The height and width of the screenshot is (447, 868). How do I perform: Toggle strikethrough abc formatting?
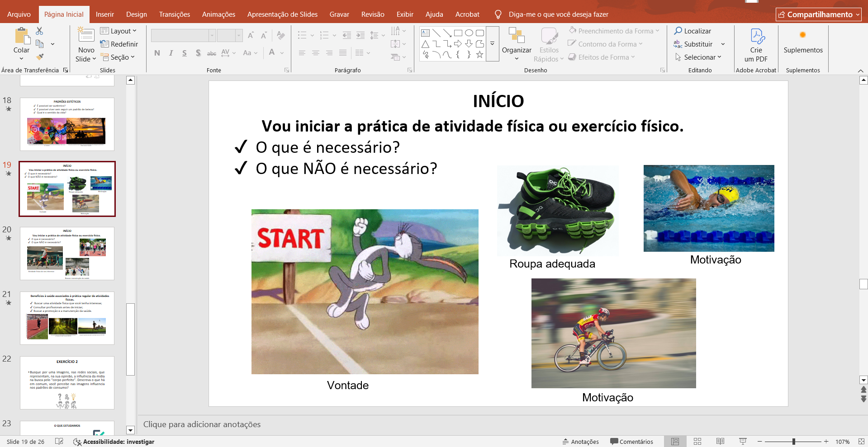point(212,53)
